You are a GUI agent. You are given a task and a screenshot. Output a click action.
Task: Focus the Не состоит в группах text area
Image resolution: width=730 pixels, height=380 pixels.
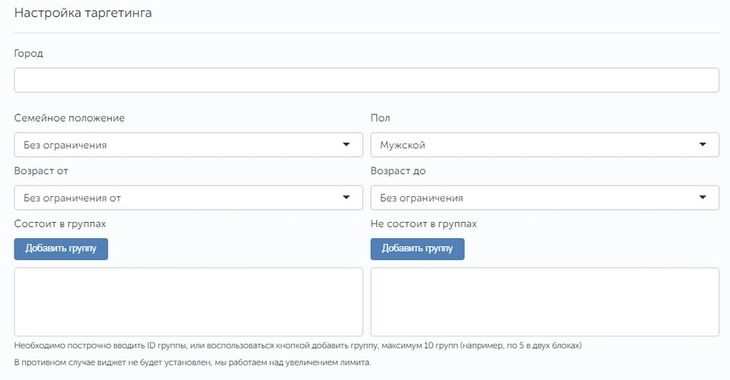click(x=545, y=302)
